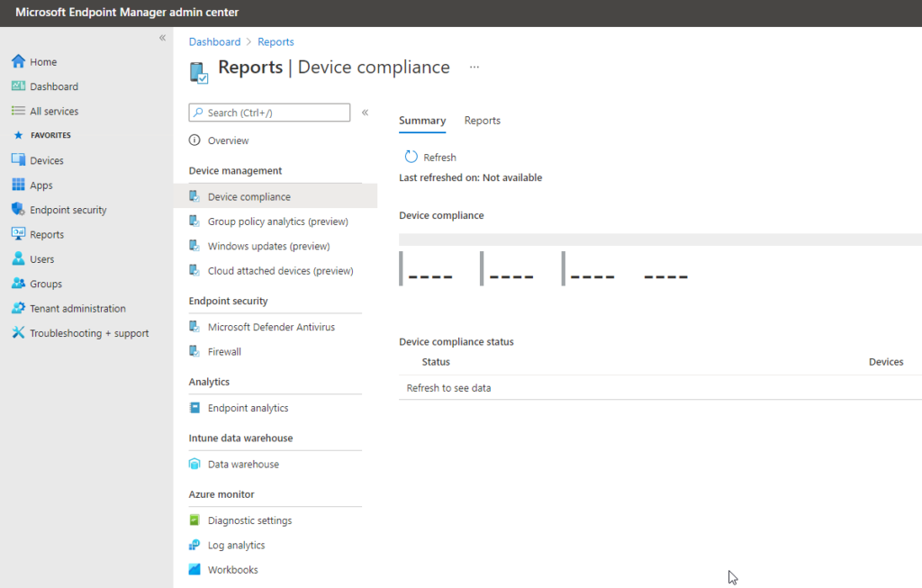Image resolution: width=922 pixels, height=588 pixels.
Task: Open Troubleshooting + support link
Action: (x=89, y=333)
